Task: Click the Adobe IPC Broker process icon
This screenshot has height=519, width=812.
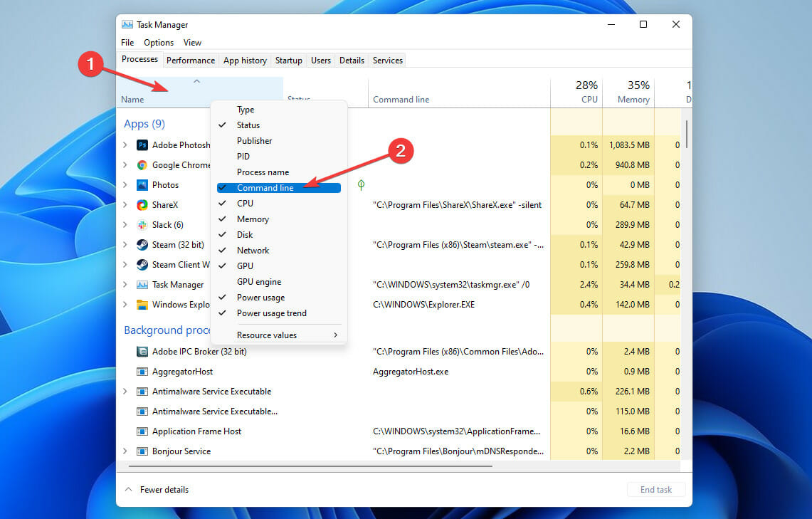Action: [142, 352]
